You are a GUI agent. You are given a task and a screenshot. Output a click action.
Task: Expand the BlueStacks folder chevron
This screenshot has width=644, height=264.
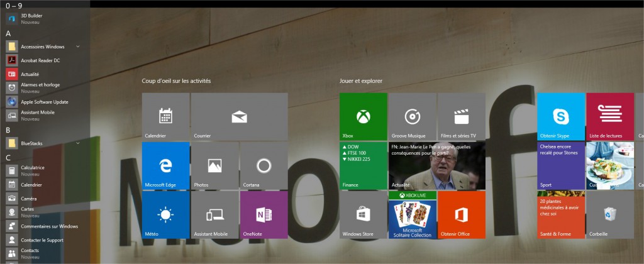(77, 143)
